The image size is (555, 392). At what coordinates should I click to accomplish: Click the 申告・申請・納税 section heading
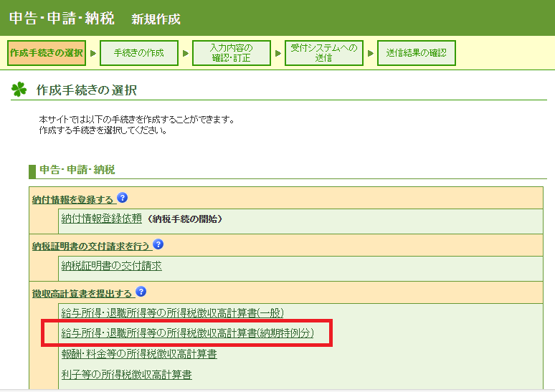point(77,170)
